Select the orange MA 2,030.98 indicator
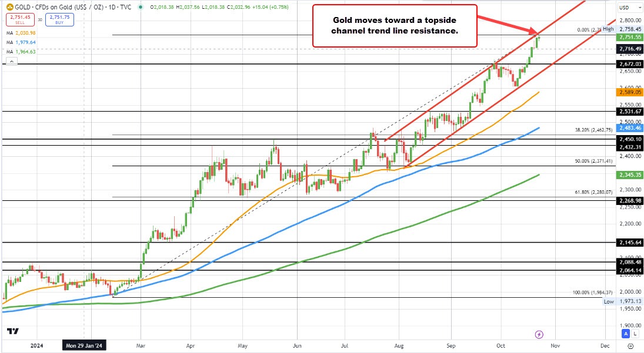The image size is (644, 353). 22,32
